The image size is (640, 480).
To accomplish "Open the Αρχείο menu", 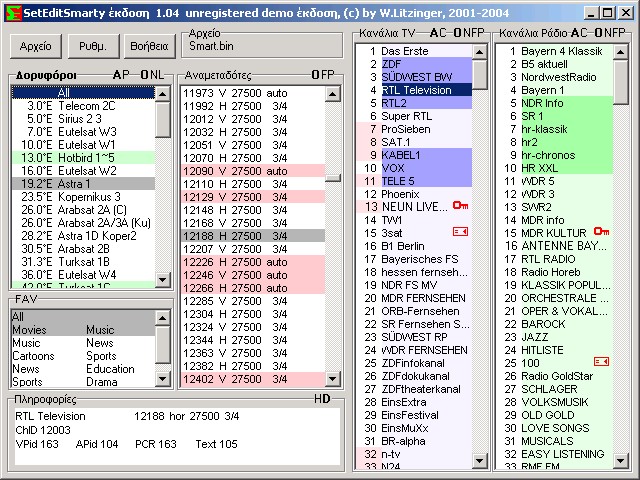I will pyautogui.click(x=35, y=46).
